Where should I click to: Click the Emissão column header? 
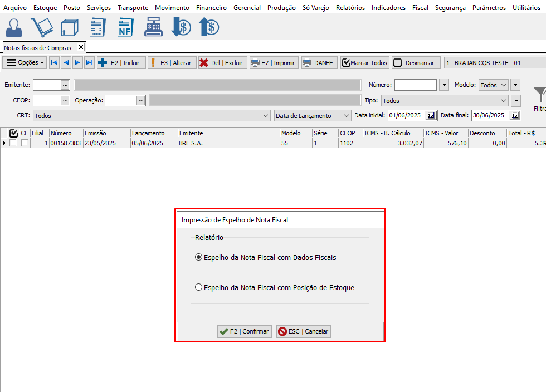(106, 133)
